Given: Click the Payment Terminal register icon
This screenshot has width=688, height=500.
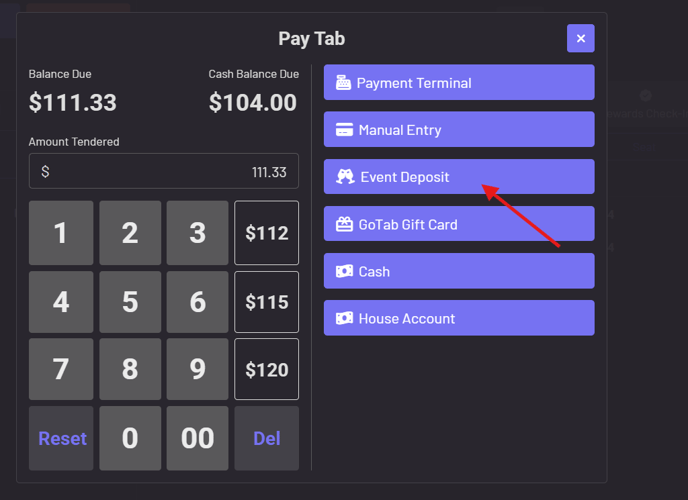Looking at the screenshot, I should pos(343,83).
